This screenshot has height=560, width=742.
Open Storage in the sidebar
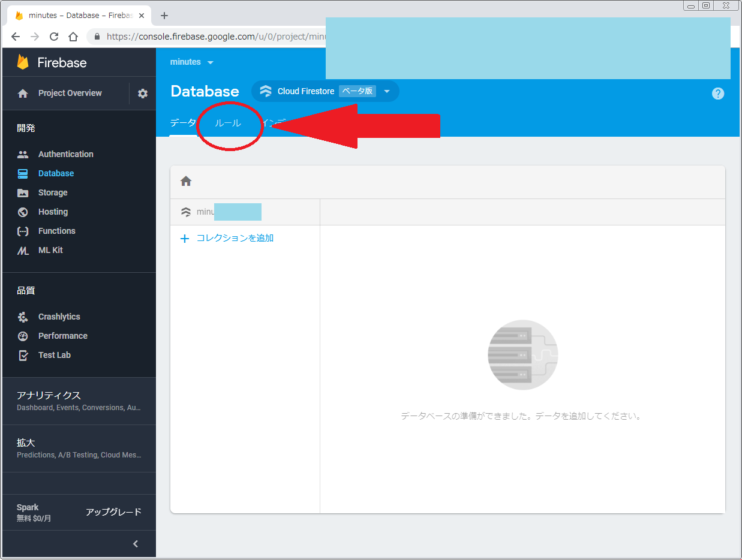53,192
